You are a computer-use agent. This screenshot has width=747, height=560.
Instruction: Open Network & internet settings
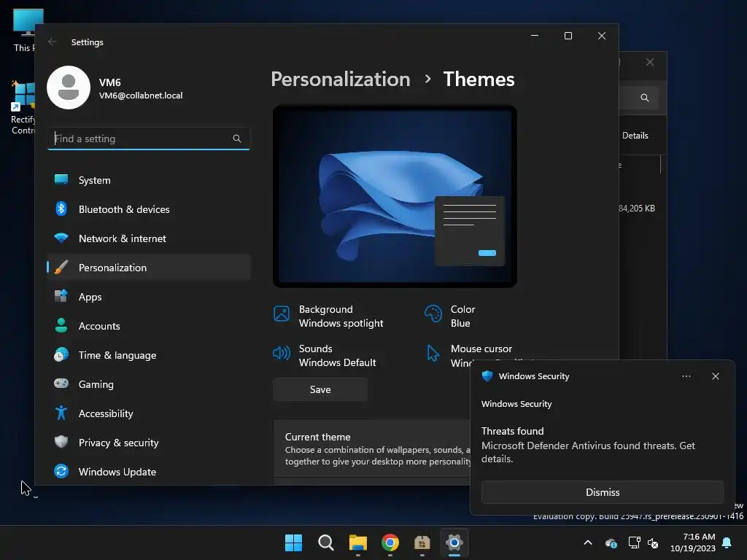tap(149, 238)
